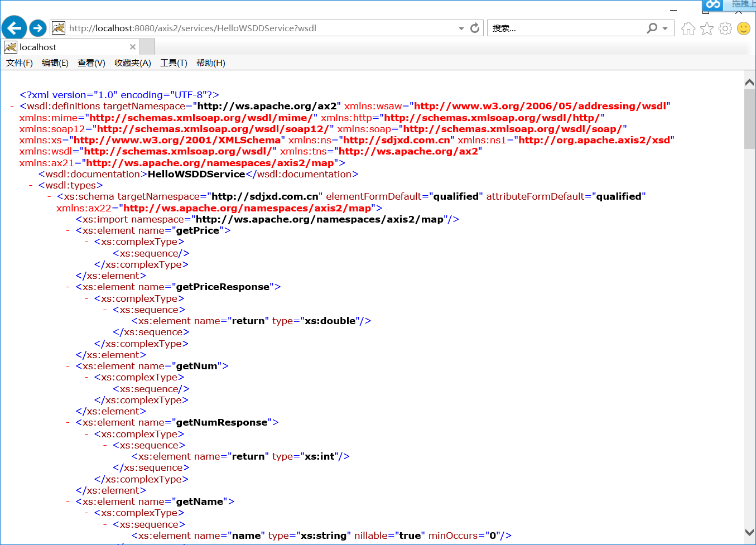This screenshot has height=545, width=756.
Task: Click name element with type xs:string
Action: [321, 536]
